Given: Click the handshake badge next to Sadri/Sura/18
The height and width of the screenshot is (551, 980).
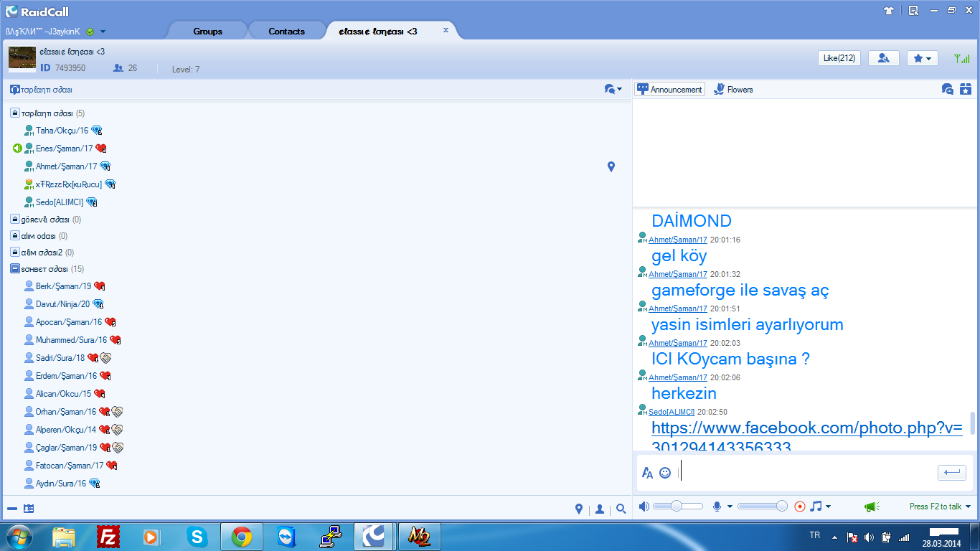Looking at the screenshot, I should coord(105,358).
